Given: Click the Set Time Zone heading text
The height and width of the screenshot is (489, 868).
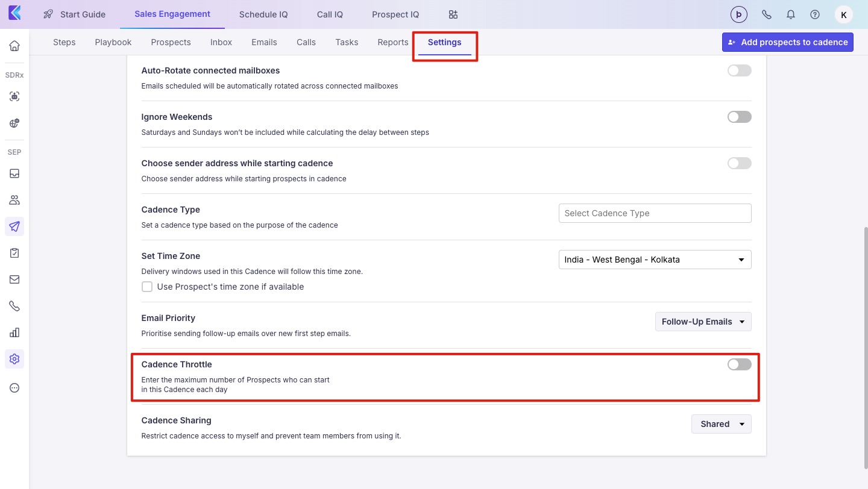Looking at the screenshot, I should [x=171, y=256].
